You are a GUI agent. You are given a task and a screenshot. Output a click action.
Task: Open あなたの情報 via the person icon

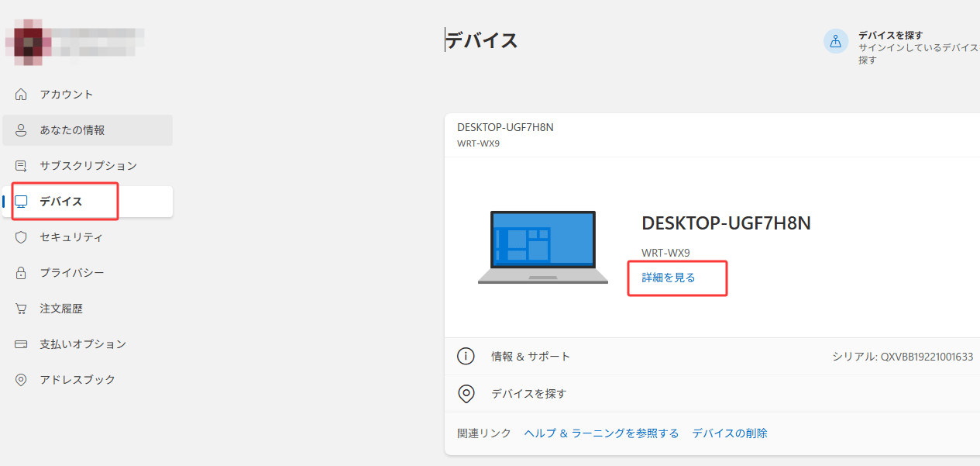21,129
